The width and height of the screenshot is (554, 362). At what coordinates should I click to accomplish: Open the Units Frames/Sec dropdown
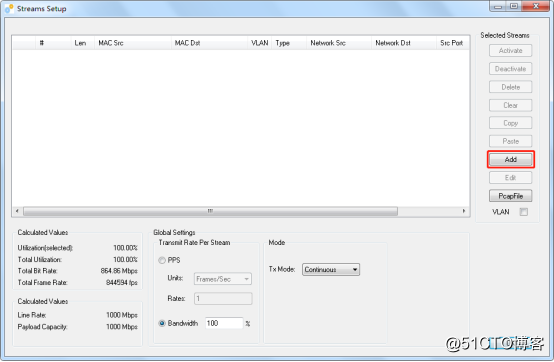point(223,279)
